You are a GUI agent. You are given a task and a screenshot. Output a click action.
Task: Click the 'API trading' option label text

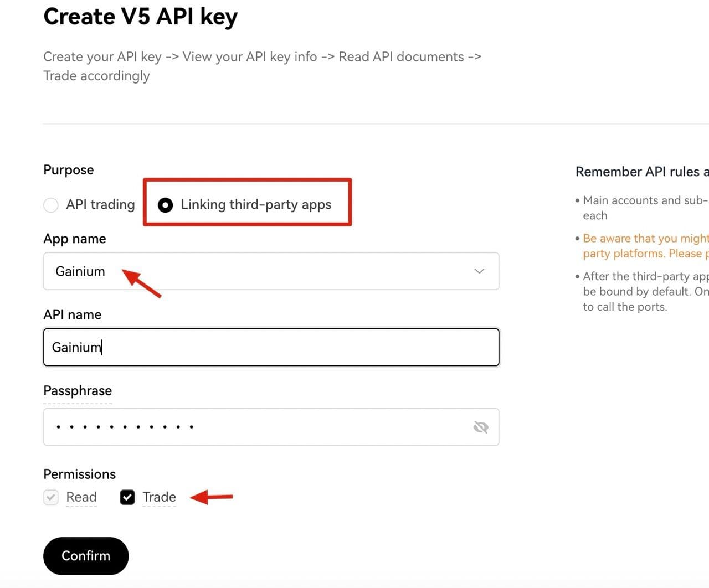point(100,205)
